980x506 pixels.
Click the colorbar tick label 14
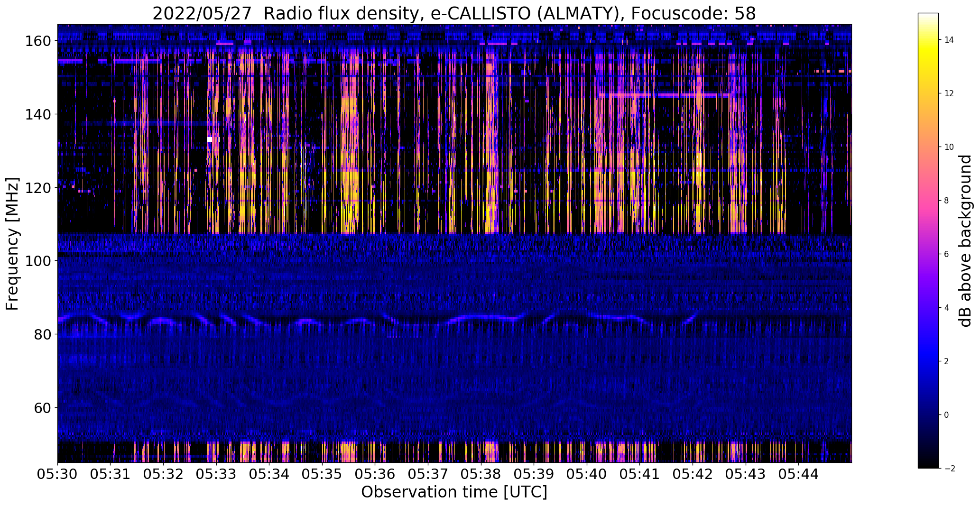pos(949,40)
